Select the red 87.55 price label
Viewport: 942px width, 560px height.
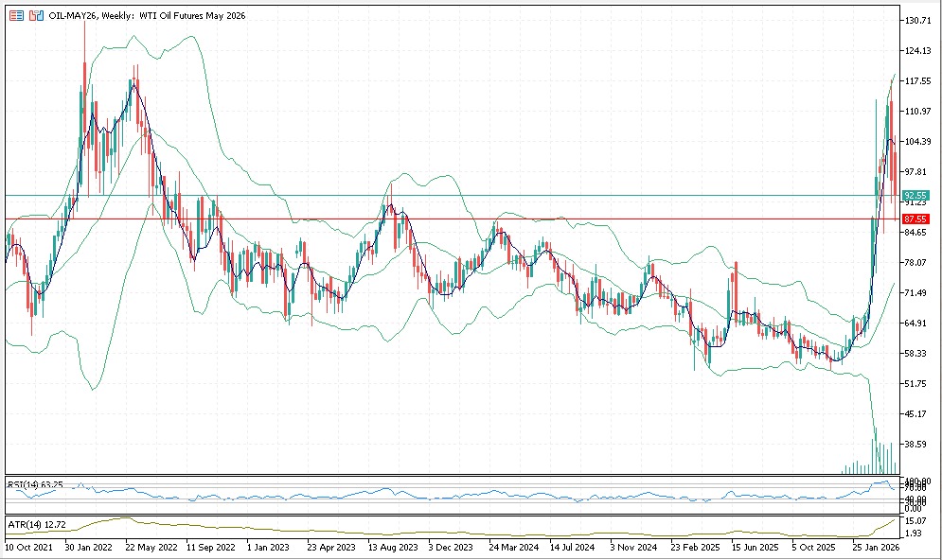click(914, 219)
